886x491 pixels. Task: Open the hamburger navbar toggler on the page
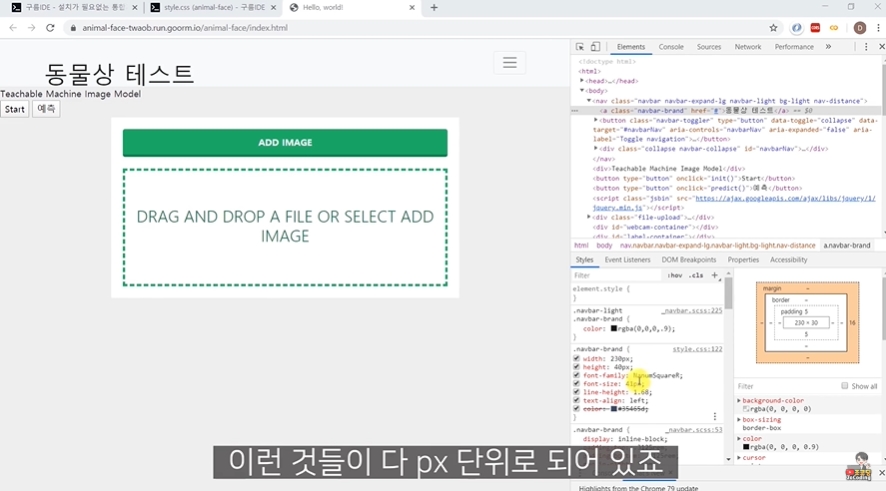510,63
